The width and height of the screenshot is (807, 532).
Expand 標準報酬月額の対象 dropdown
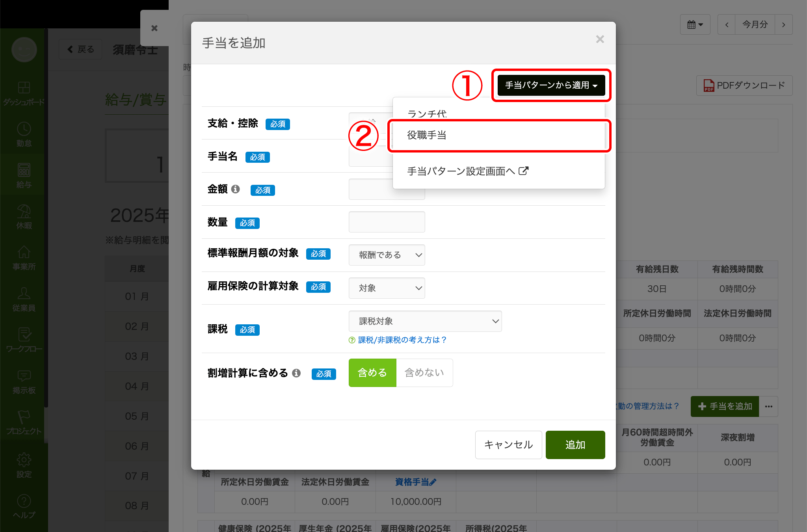tap(387, 255)
